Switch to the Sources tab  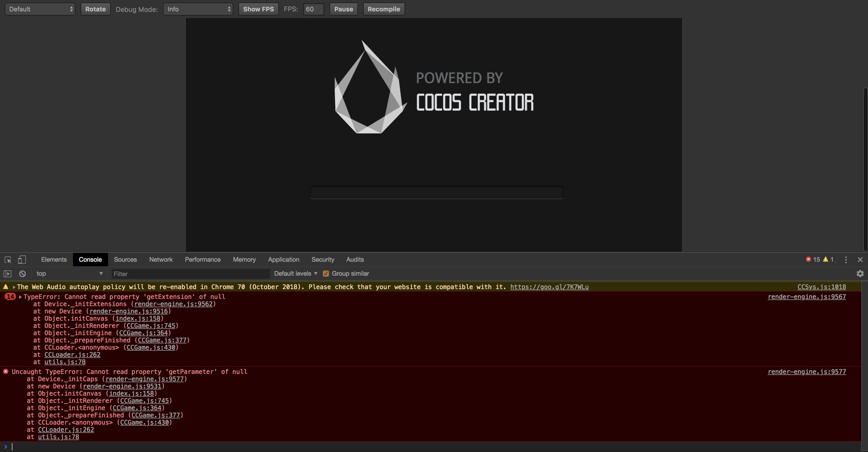[125, 260]
